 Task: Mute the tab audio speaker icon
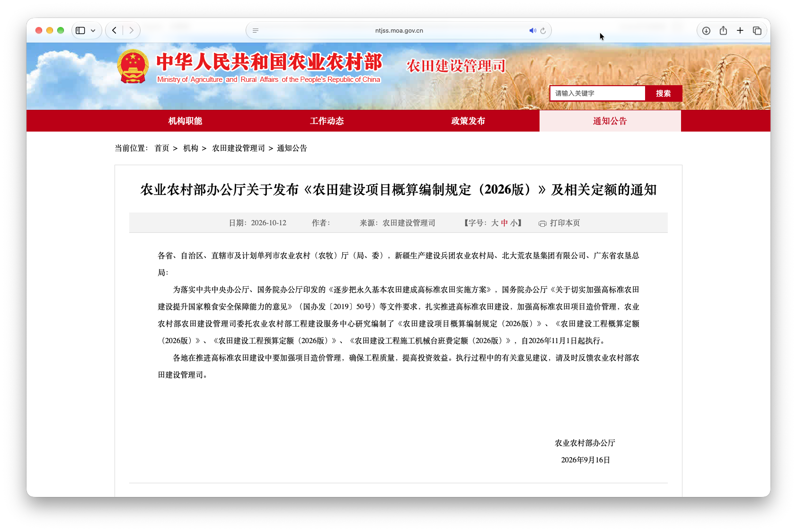532,30
